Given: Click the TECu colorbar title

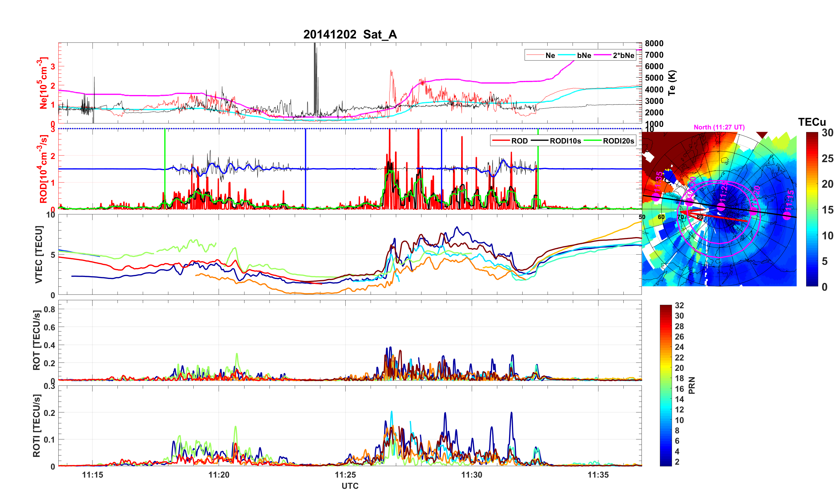Looking at the screenshot, I should click(812, 122).
